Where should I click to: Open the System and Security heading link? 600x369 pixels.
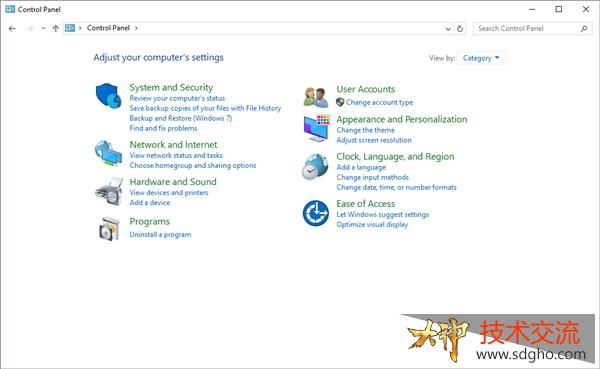pos(171,87)
